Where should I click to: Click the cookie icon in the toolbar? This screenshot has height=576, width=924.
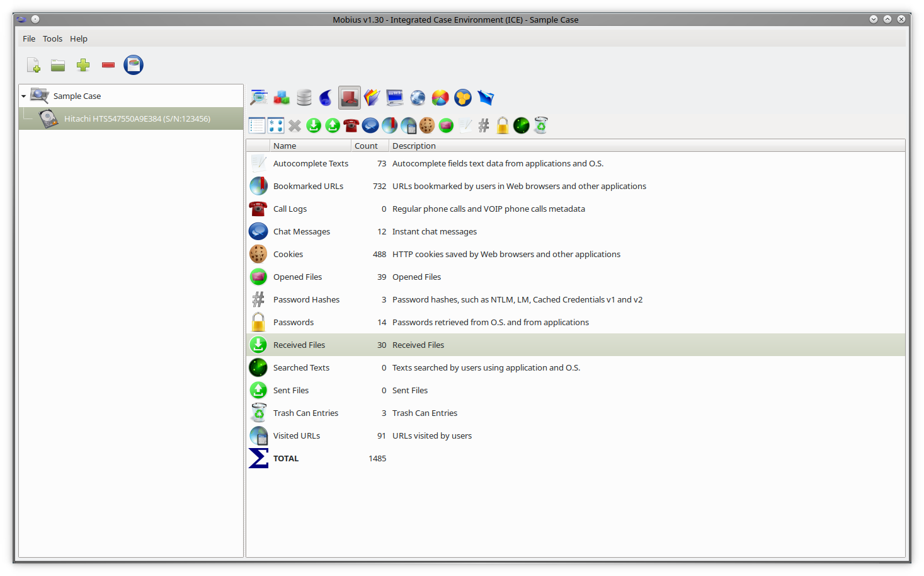[x=427, y=125]
